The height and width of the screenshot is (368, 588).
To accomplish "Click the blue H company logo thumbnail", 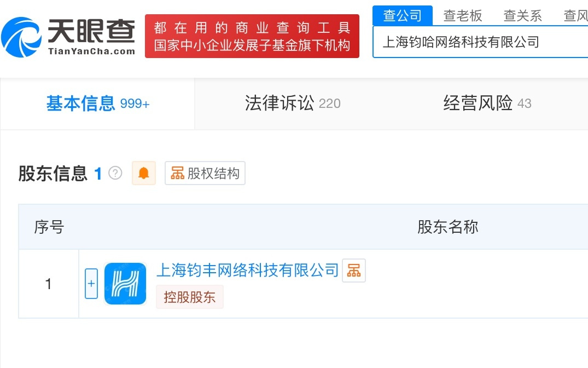I will [125, 283].
